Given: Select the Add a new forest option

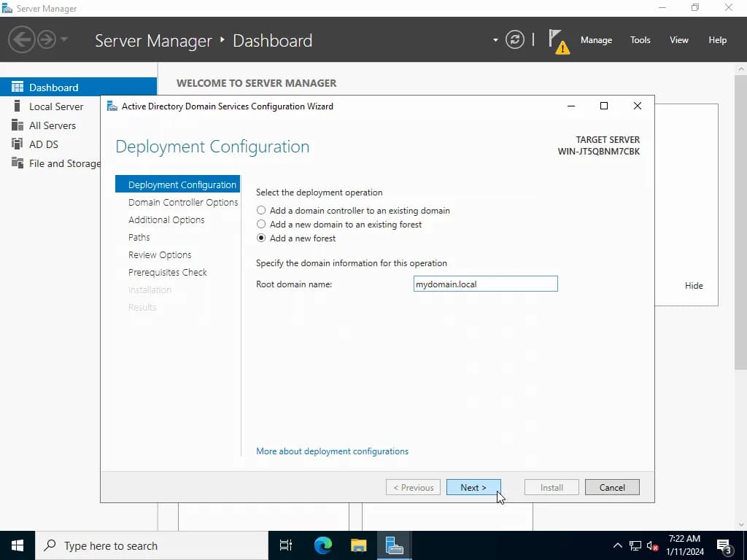Looking at the screenshot, I should (x=296, y=238).
